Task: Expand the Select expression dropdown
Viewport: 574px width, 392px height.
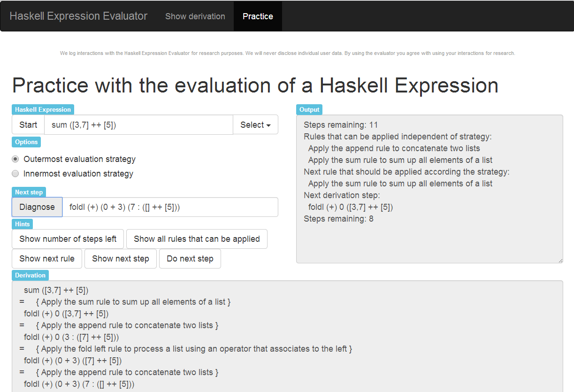Action: click(x=255, y=125)
